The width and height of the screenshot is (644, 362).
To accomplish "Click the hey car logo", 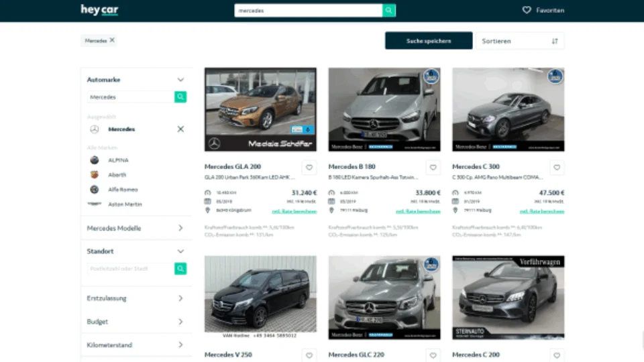I will pyautogui.click(x=99, y=10).
